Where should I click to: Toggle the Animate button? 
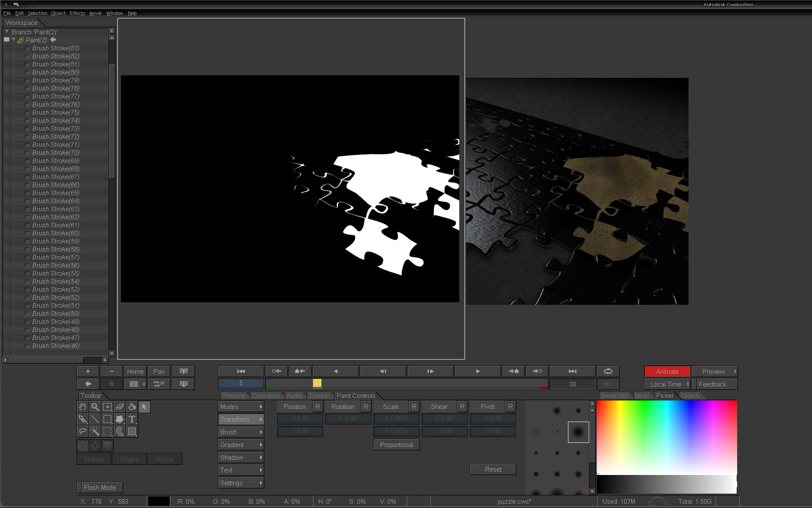(667, 372)
